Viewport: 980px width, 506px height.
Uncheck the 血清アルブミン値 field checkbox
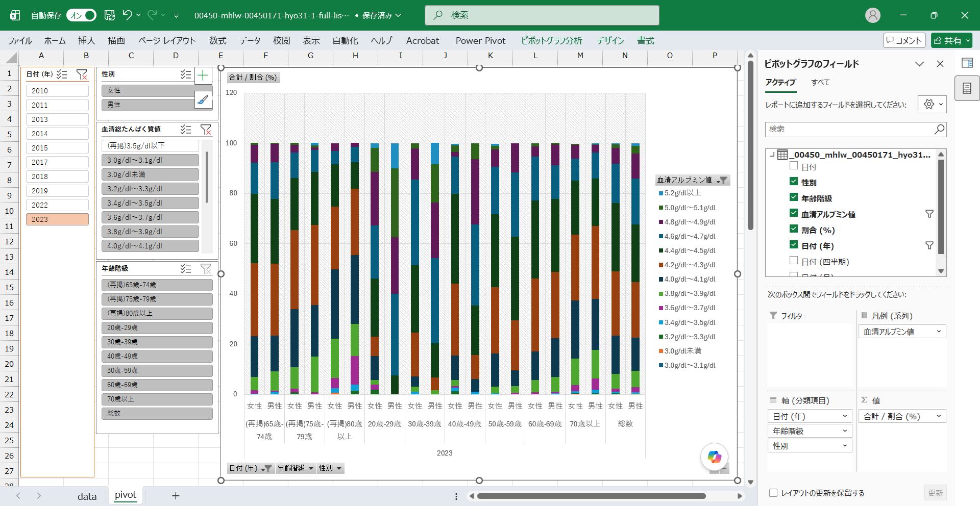point(794,213)
